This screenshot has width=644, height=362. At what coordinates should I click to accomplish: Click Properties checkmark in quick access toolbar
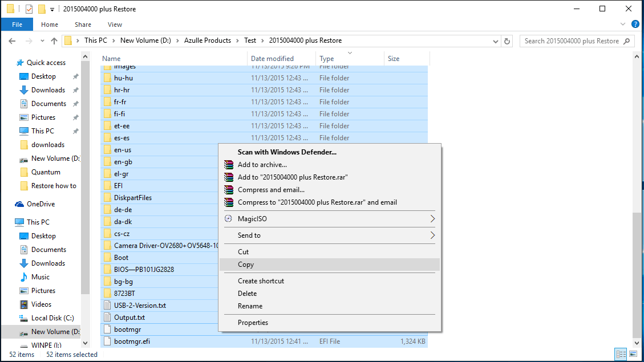pos(29,9)
